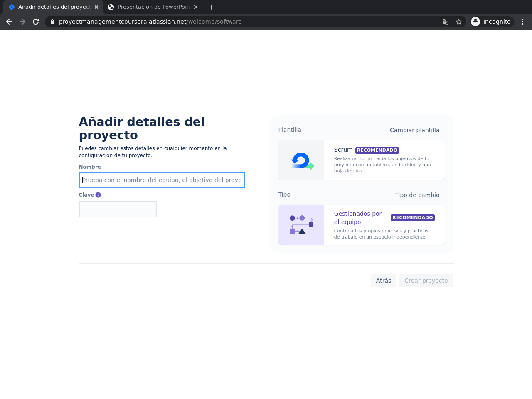
Task: Click 'Cambiar plantilla' button
Action: pyautogui.click(x=414, y=130)
